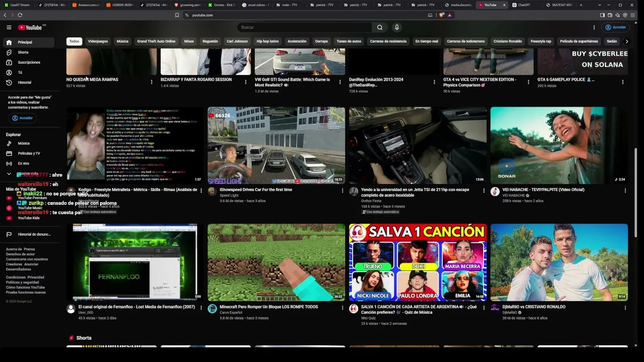Open the IShowspeed driving video thumbnail
Screen dimensions: 644x362
276,145
